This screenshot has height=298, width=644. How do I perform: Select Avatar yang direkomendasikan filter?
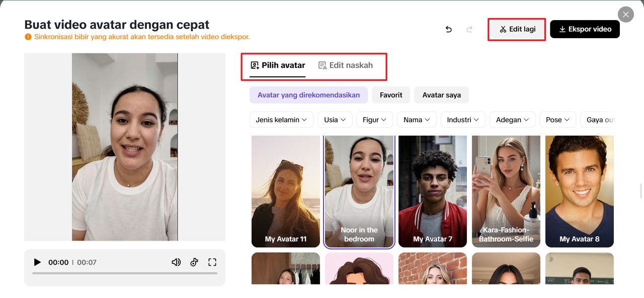pos(308,95)
